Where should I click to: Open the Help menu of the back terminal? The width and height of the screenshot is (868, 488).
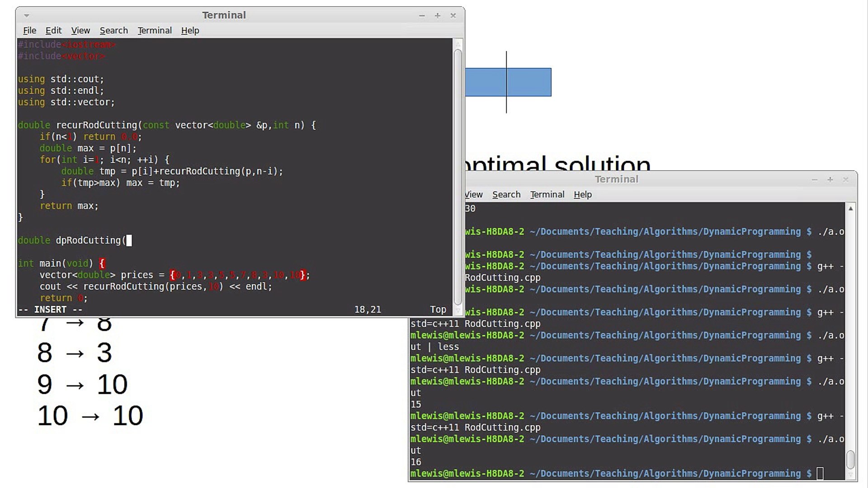582,194
